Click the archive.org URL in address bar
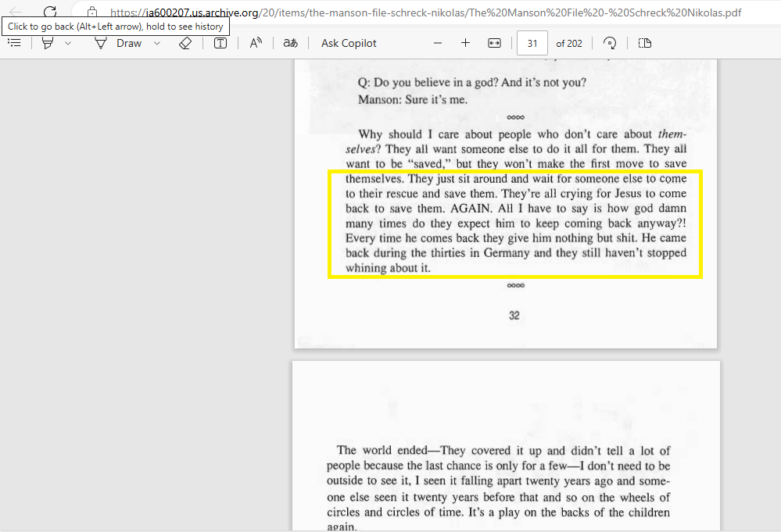781x532 pixels. [425, 12]
